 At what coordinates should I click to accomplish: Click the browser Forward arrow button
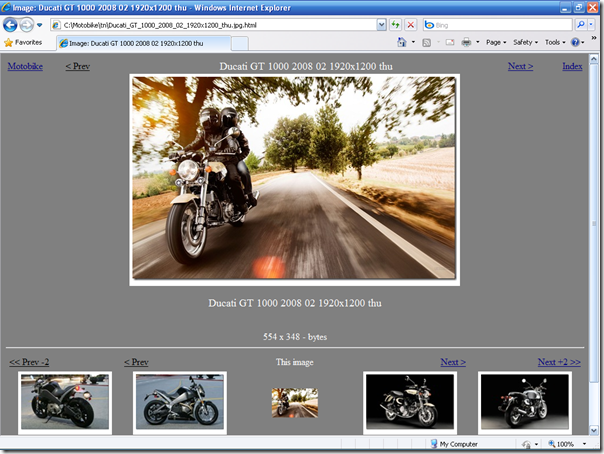point(27,25)
